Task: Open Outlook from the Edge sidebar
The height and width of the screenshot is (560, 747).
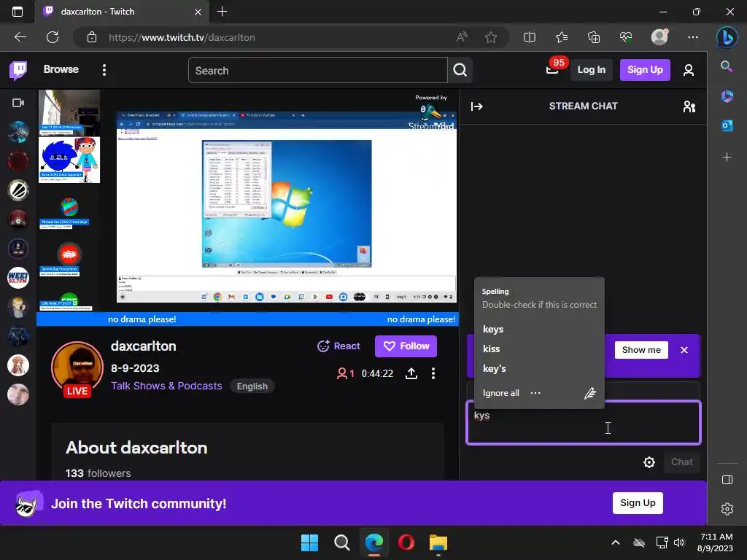Action: coord(727,125)
